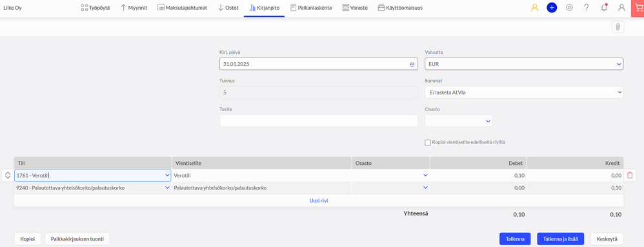
Task: Click the Kirj. päivä date field
Action: point(318,64)
